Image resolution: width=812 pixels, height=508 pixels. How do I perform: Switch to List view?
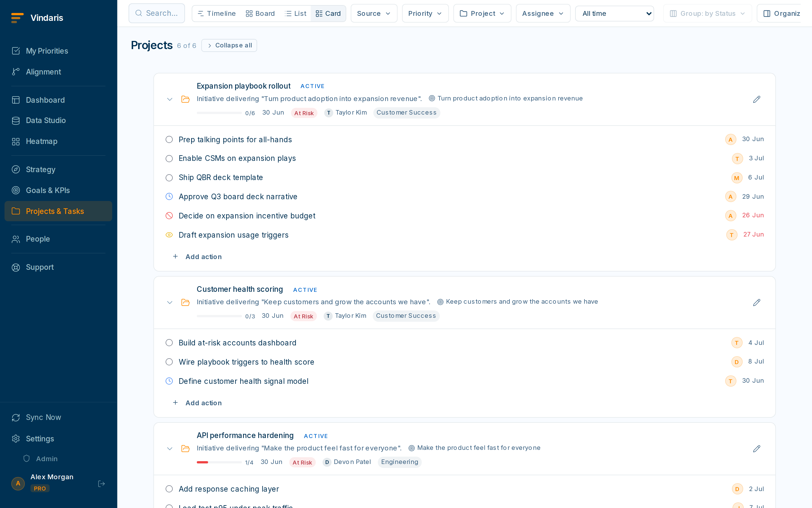pyautogui.click(x=295, y=14)
